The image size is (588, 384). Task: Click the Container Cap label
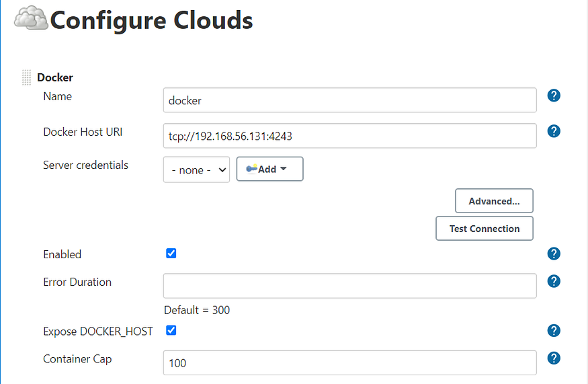click(x=77, y=359)
